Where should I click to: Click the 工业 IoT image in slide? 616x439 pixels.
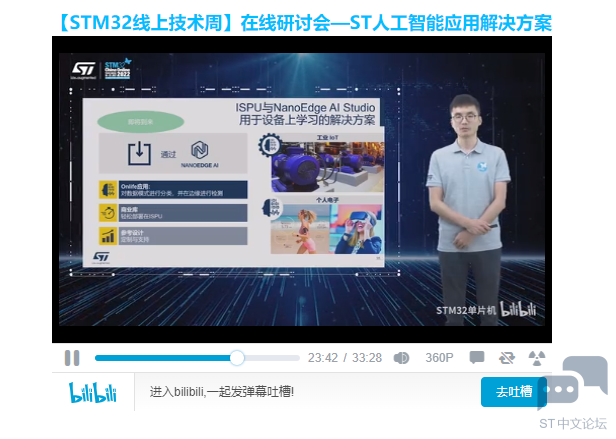(x=328, y=167)
